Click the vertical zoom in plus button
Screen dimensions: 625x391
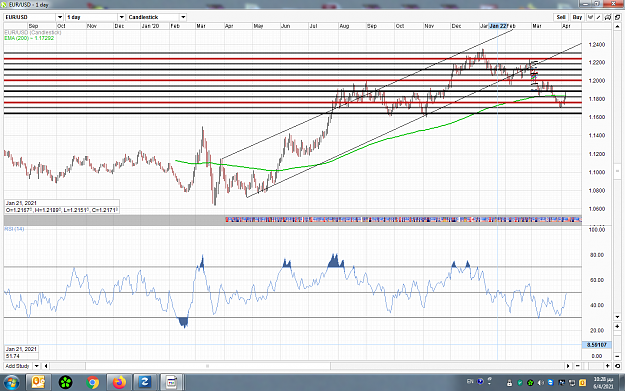pos(617,326)
